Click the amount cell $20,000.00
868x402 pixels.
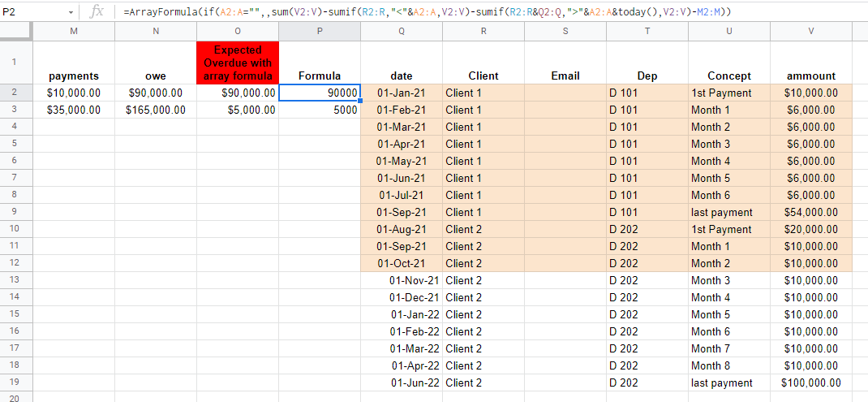click(x=811, y=229)
